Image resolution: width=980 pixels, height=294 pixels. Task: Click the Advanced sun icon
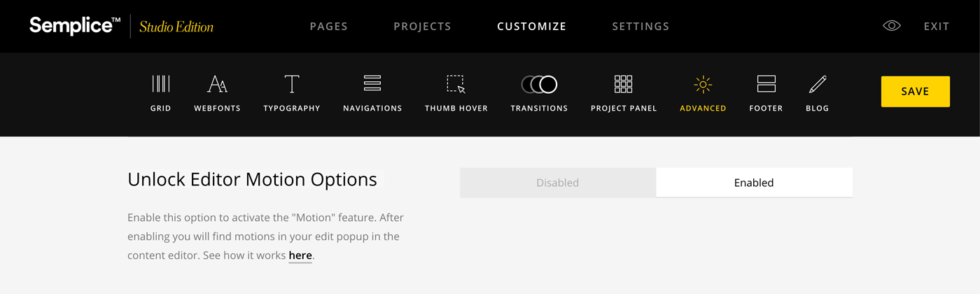(x=703, y=85)
